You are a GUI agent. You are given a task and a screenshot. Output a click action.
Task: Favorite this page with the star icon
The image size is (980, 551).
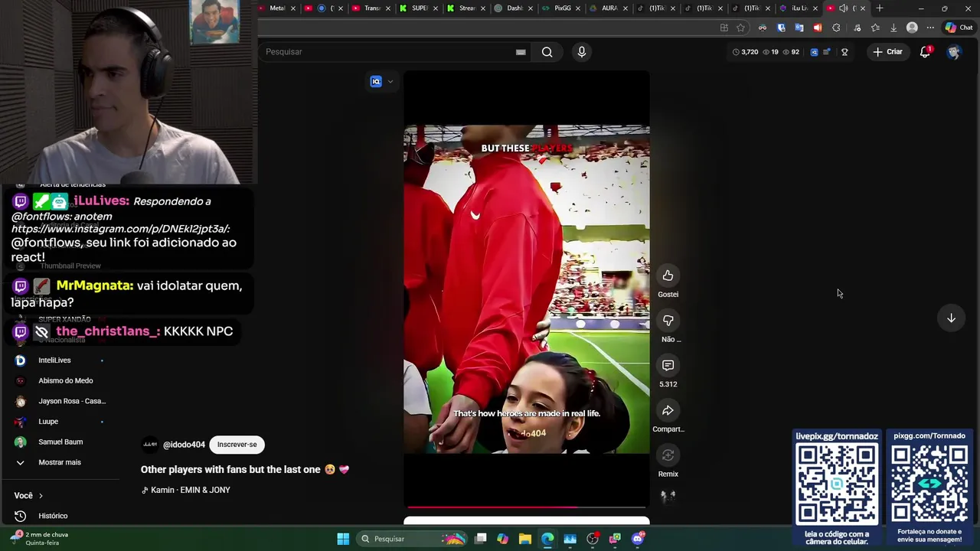tap(740, 28)
